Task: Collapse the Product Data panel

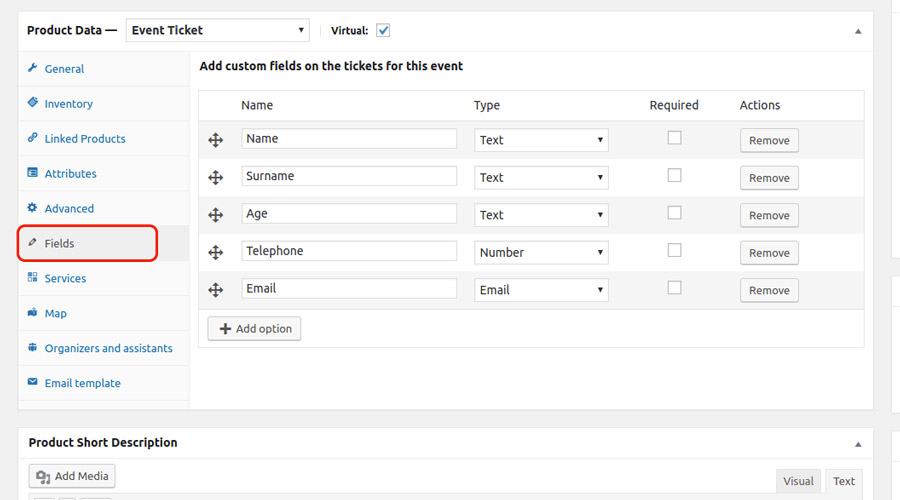Action: (x=857, y=31)
